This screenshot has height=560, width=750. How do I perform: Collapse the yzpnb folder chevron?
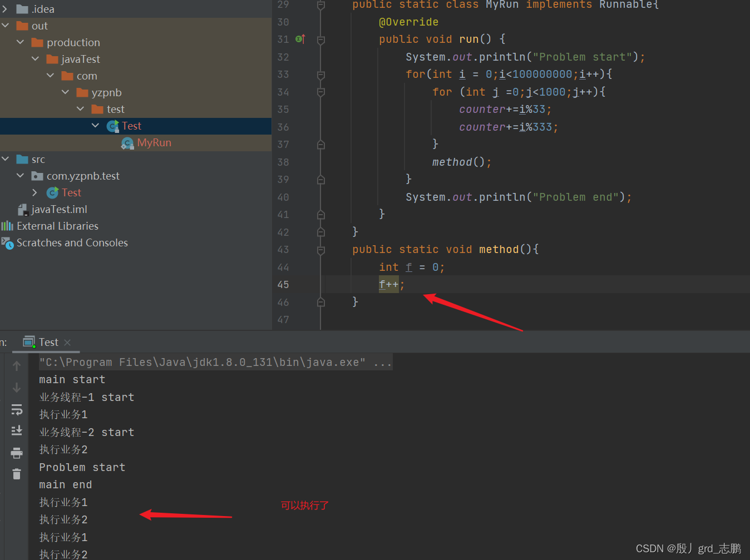(x=66, y=92)
